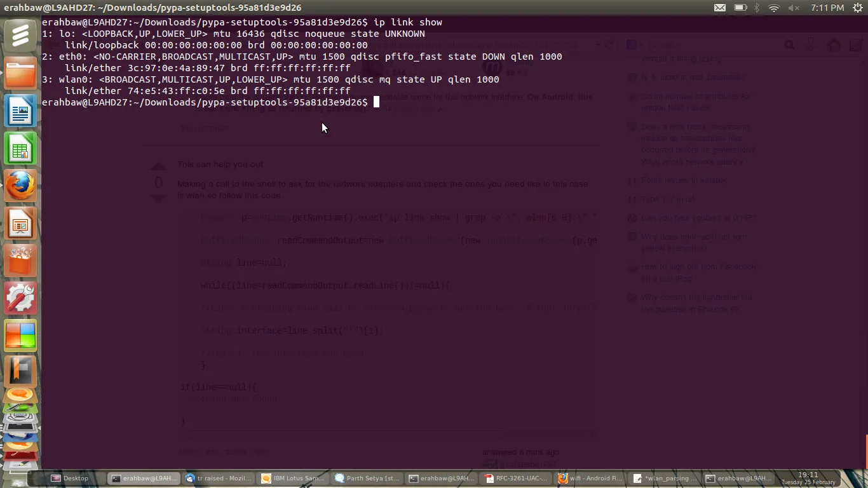
Task: Switch to IBM Lotus Sametime taskbar item
Action: tap(294, 478)
